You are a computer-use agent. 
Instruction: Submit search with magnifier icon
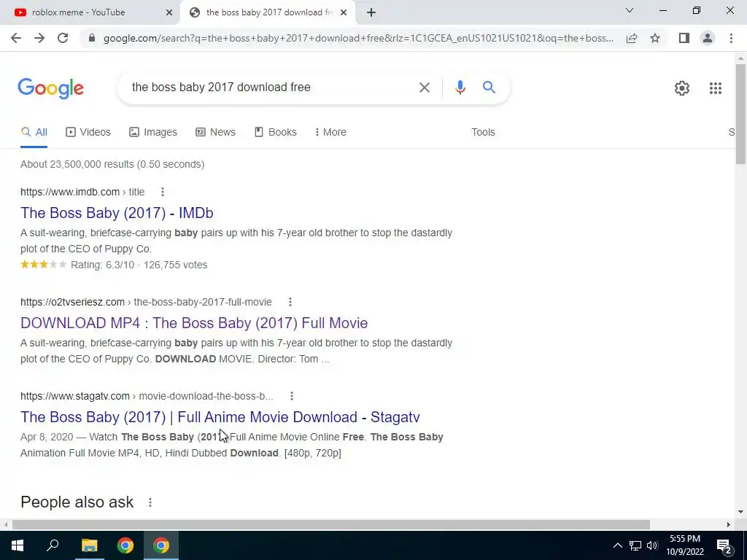click(x=489, y=87)
